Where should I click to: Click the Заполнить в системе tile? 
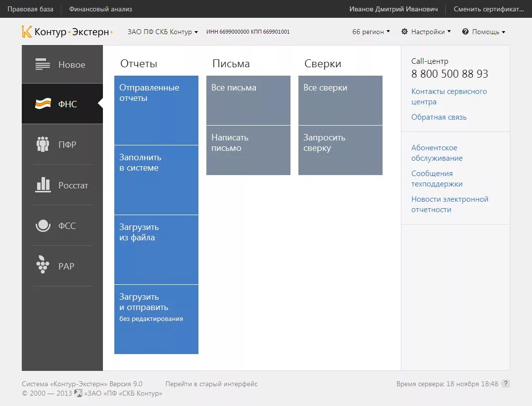pos(156,180)
